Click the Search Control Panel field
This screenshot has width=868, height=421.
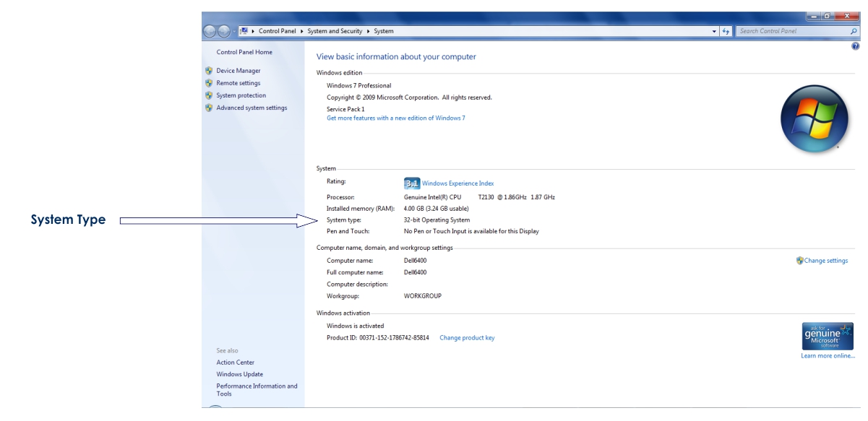(x=792, y=31)
